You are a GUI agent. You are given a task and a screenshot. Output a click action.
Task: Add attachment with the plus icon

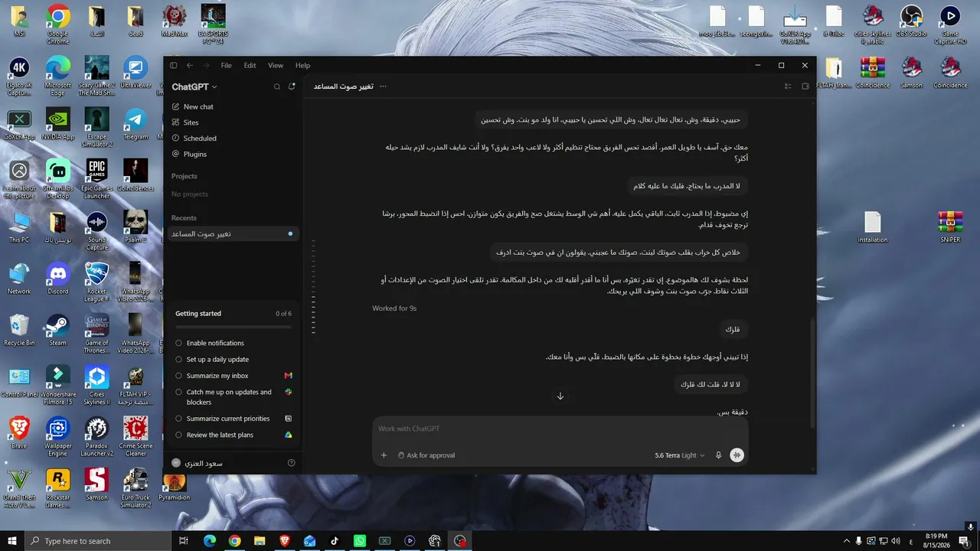384,455
